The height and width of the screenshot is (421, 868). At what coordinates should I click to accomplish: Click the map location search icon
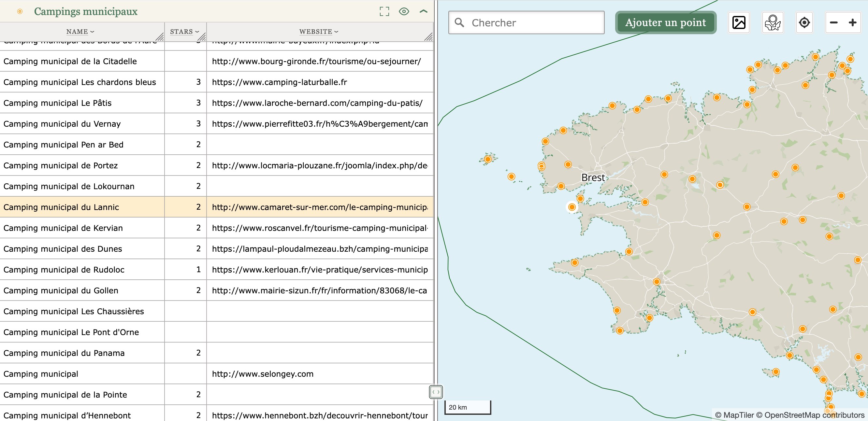772,22
